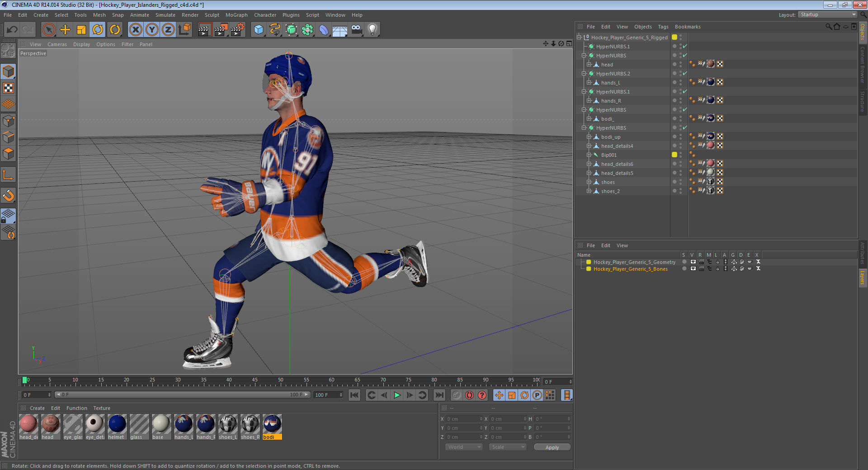Open the Spline tools icon
868x470 pixels.
click(275, 30)
